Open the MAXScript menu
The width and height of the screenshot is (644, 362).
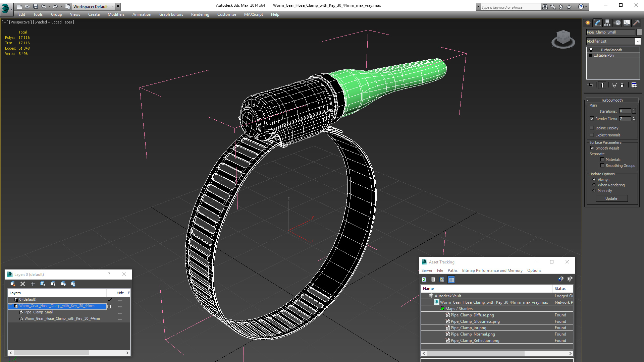click(254, 14)
